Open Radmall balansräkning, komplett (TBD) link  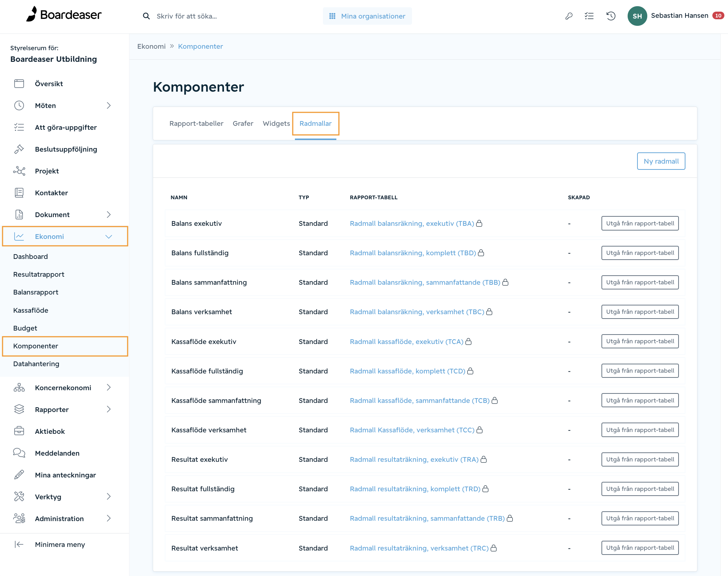413,253
